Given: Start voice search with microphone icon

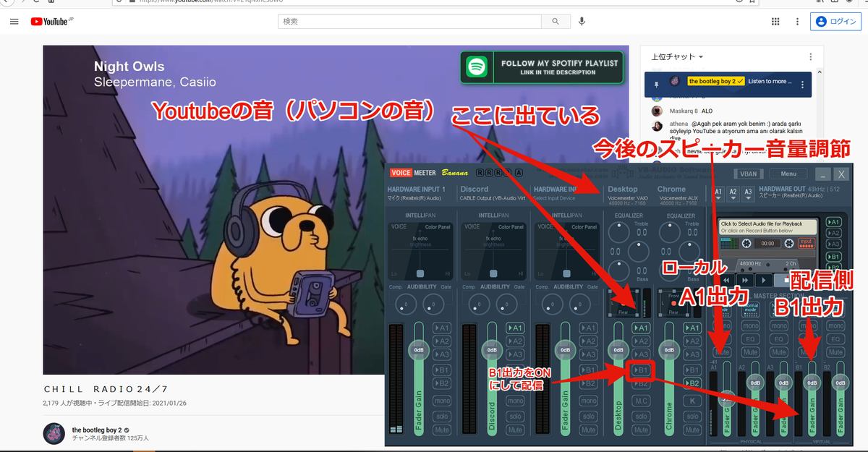Looking at the screenshot, I should 582,22.
